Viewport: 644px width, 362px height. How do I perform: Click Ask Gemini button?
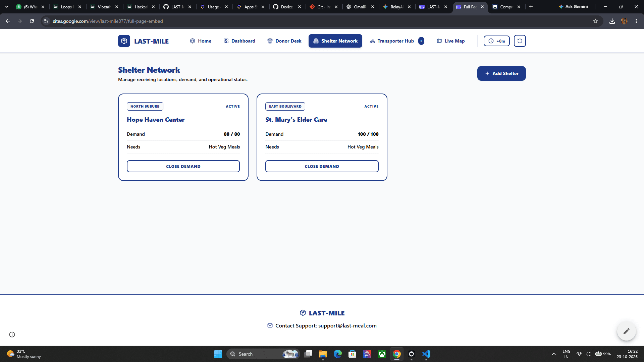click(x=573, y=7)
